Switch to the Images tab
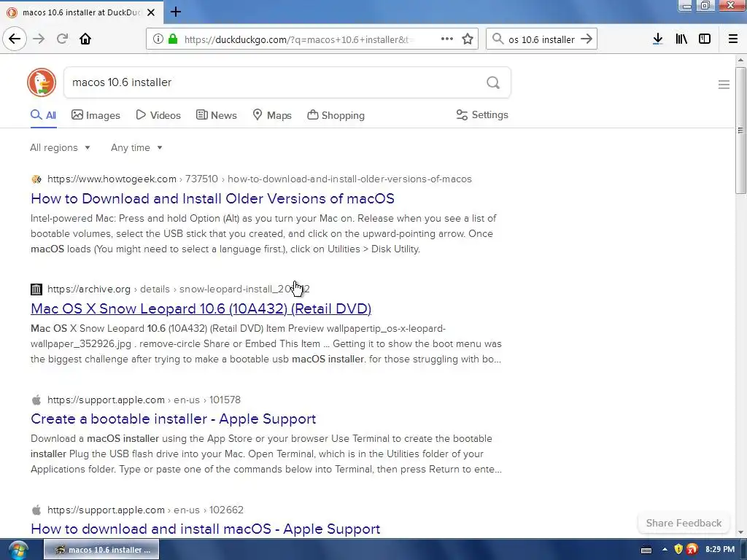This screenshot has width=747, height=560. (96, 115)
